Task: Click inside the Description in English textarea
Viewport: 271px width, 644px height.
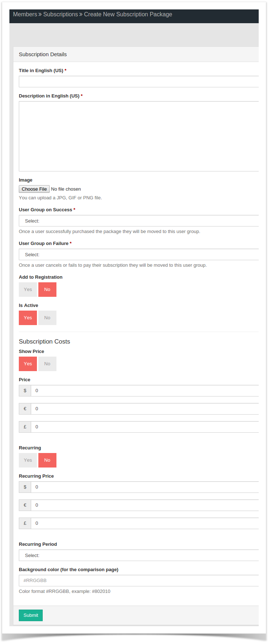Action: pos(139,136)
